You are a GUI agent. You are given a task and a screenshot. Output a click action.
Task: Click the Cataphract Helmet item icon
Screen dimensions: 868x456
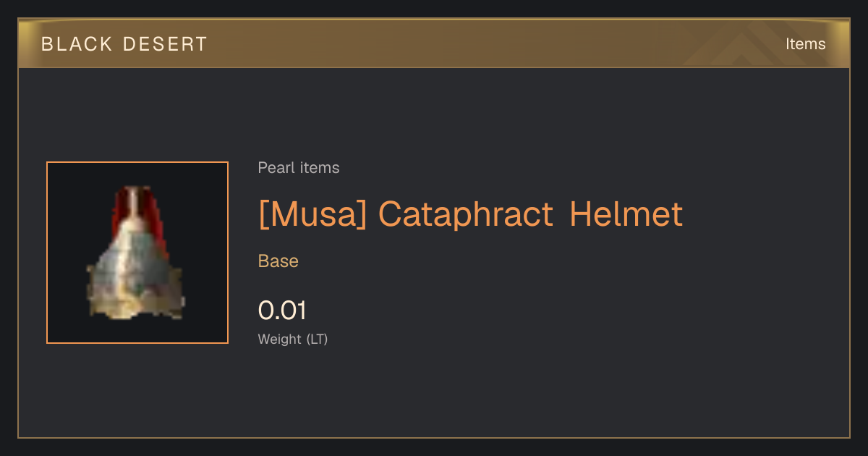point(135,253)
